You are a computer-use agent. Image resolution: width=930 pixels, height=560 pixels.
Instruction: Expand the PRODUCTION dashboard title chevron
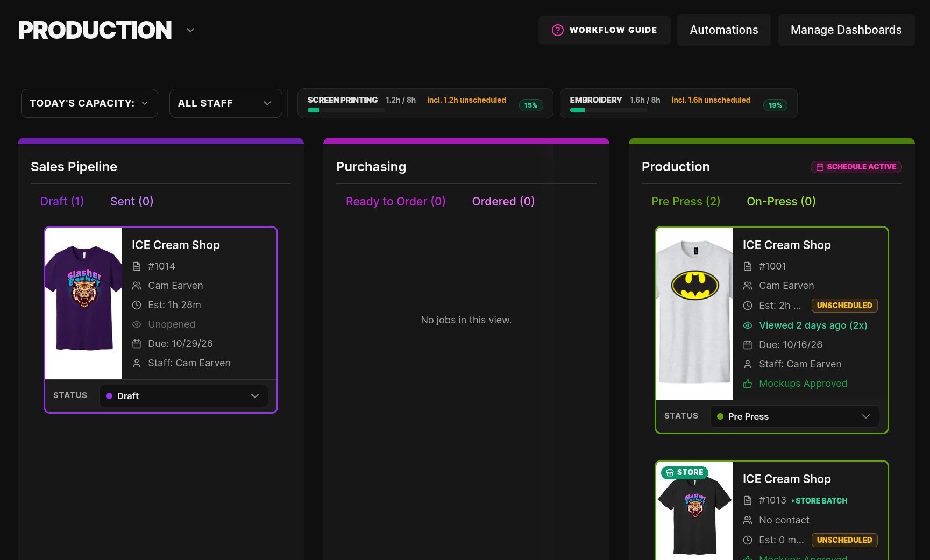click(190, 30)
